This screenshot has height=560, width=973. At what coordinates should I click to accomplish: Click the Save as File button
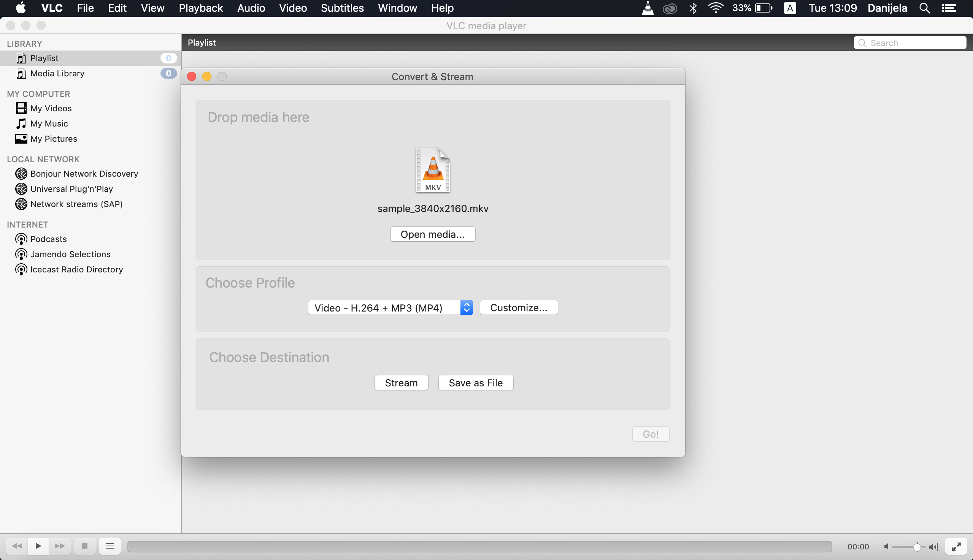475,383
